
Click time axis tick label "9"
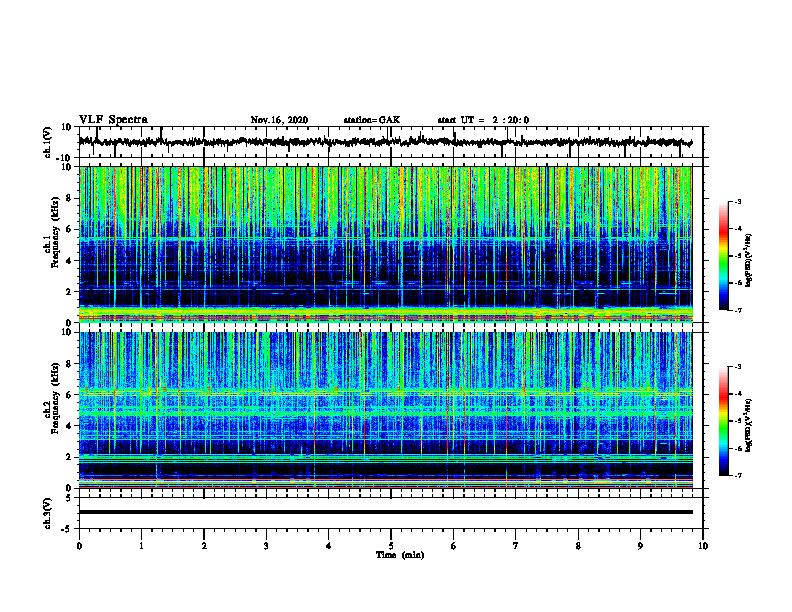pyautogui.click(x=640, y=546)
